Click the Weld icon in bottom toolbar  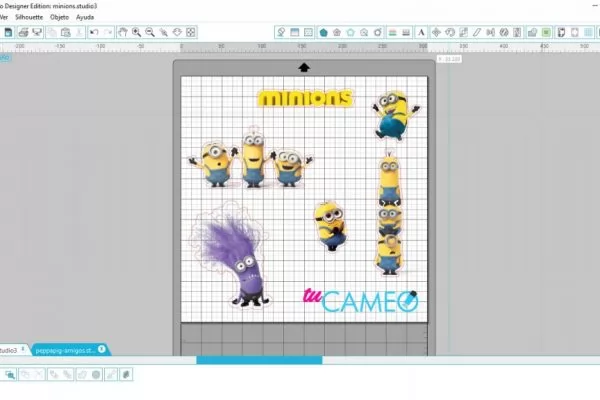(x=82, y=374)
